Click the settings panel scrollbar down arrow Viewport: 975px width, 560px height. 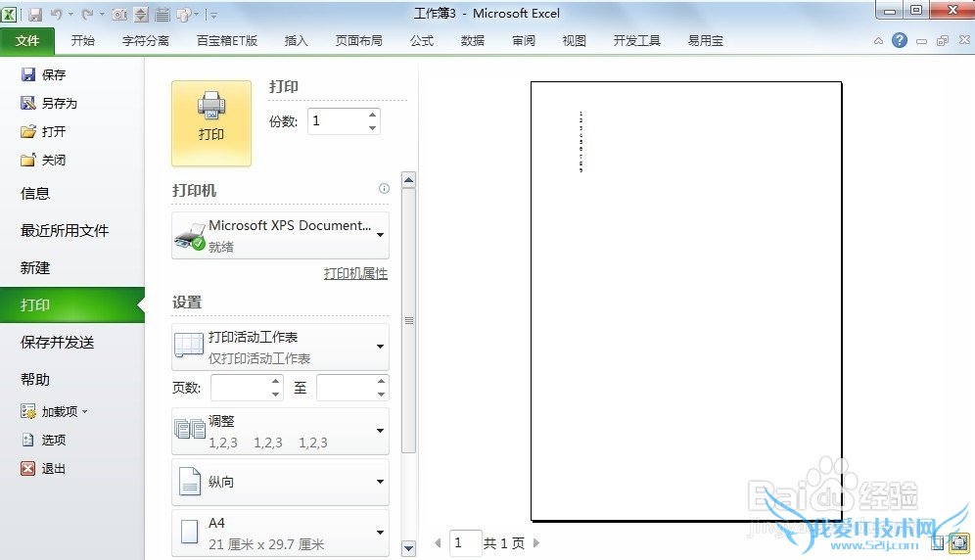point(408,548)
